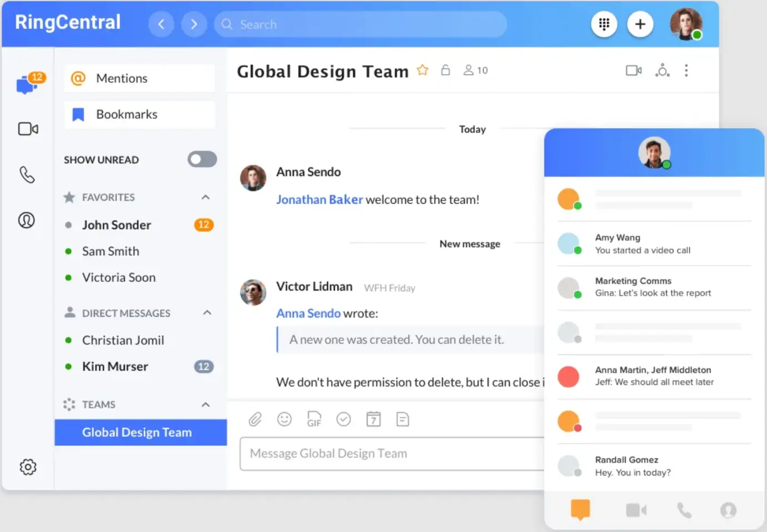Open the more options menu in the team header
Screen dimensions: 767x532
point(686,70)
